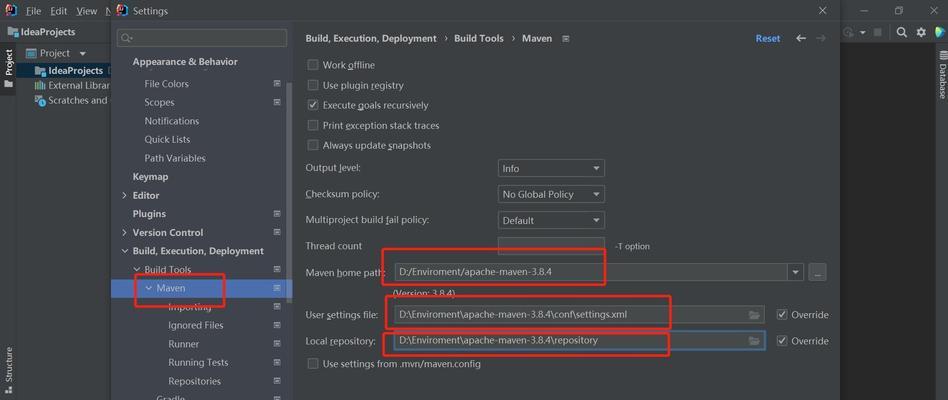
Task: Click project icon in Runner row
Action: [277, 344]
